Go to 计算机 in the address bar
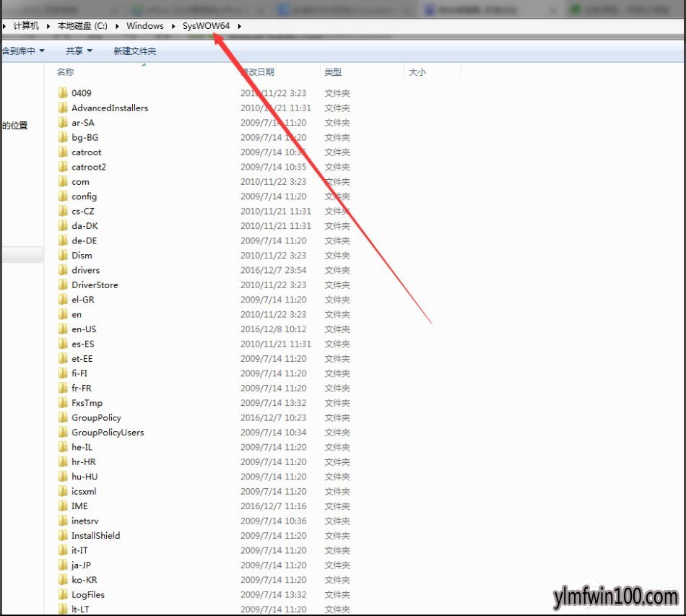 click(x=26, y=26)
